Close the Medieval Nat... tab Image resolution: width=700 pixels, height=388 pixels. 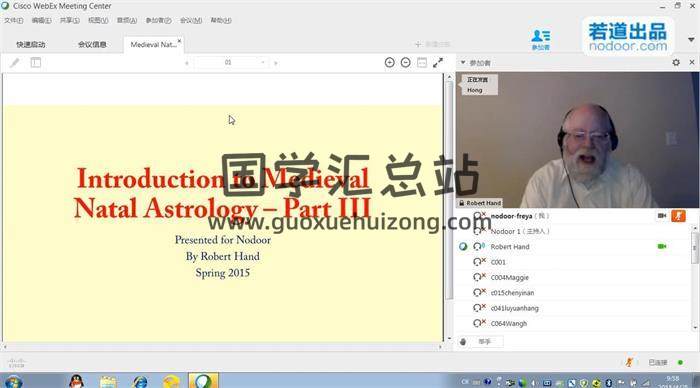tap(179, 41)
